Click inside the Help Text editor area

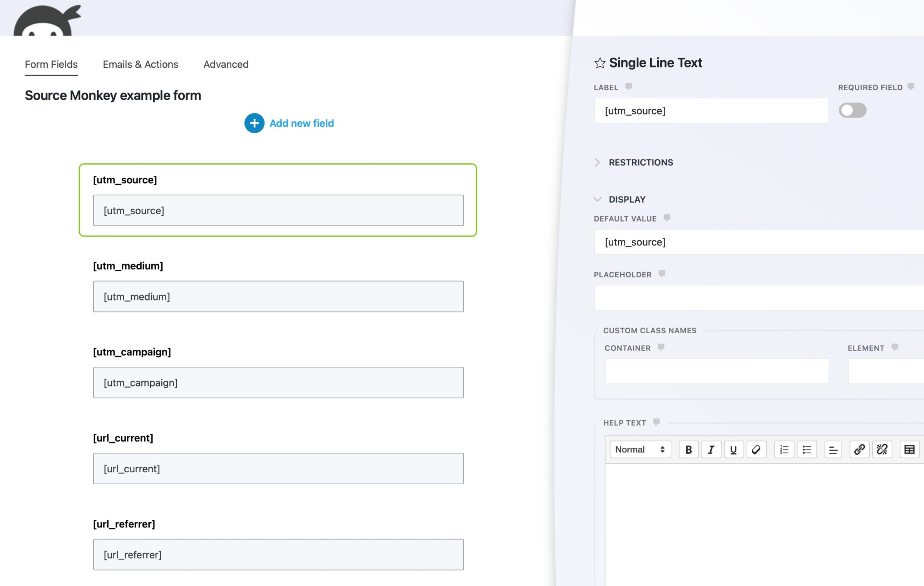tap(764, 525)
